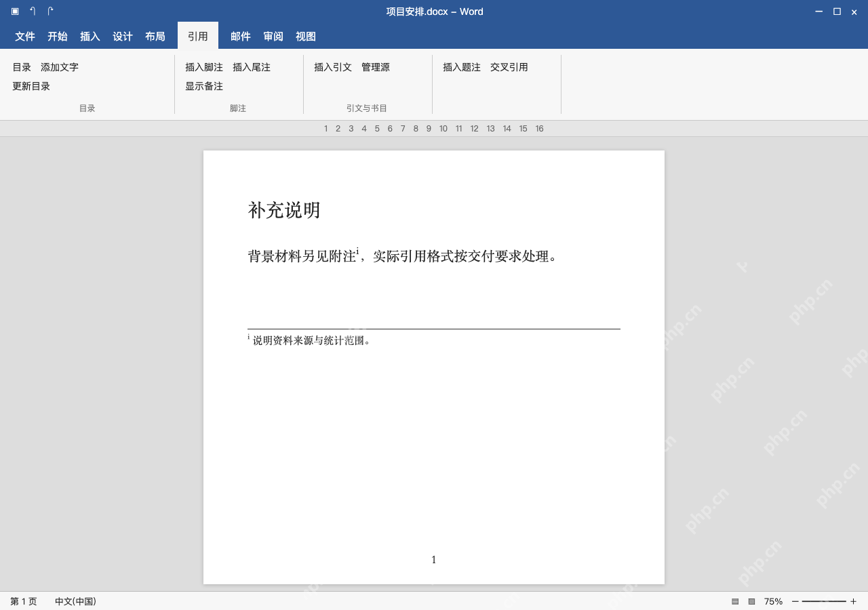This screenshot has width=868, height=610.
Task: Click the superscript endnote mark in body
Action: click(357, 250)
